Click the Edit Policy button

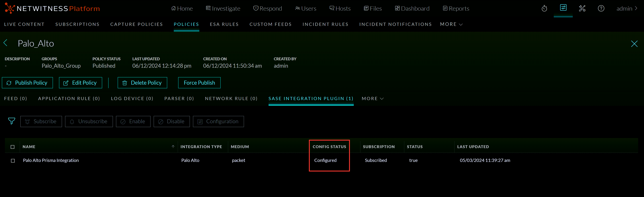80,83
